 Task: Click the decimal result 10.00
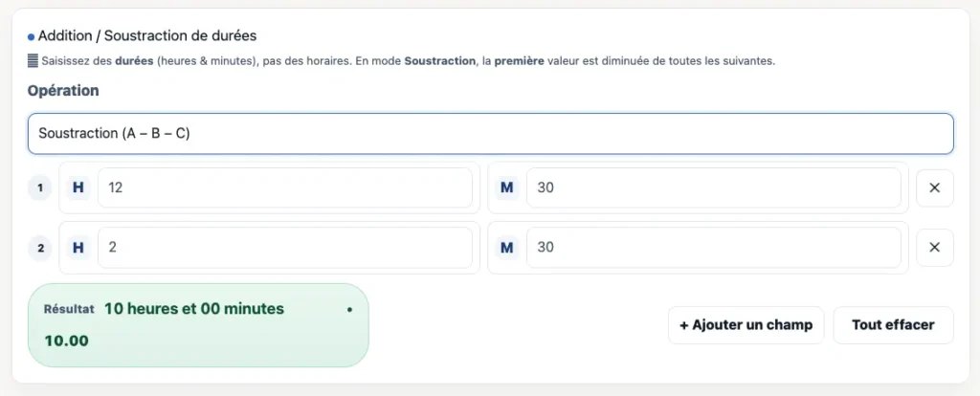pos(66,341)
